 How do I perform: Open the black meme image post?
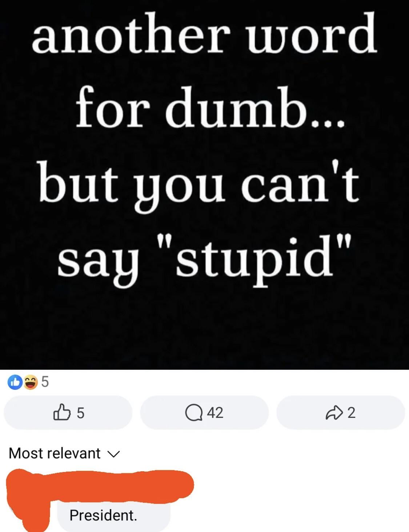pos(204,184)
